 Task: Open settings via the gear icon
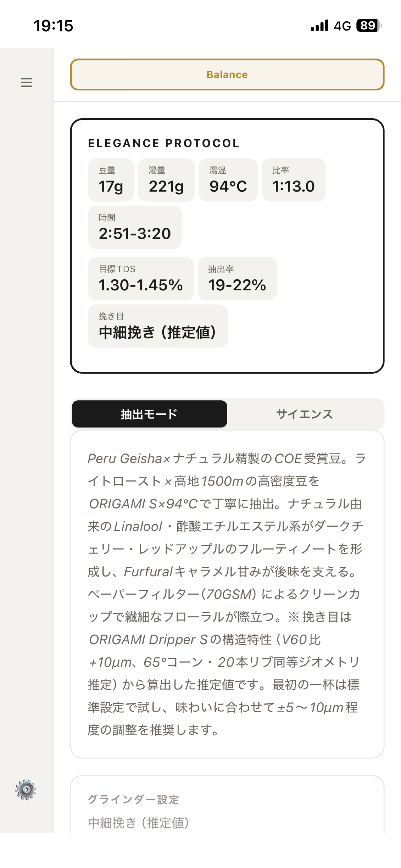pyautogui.click(x=26, y=790)
